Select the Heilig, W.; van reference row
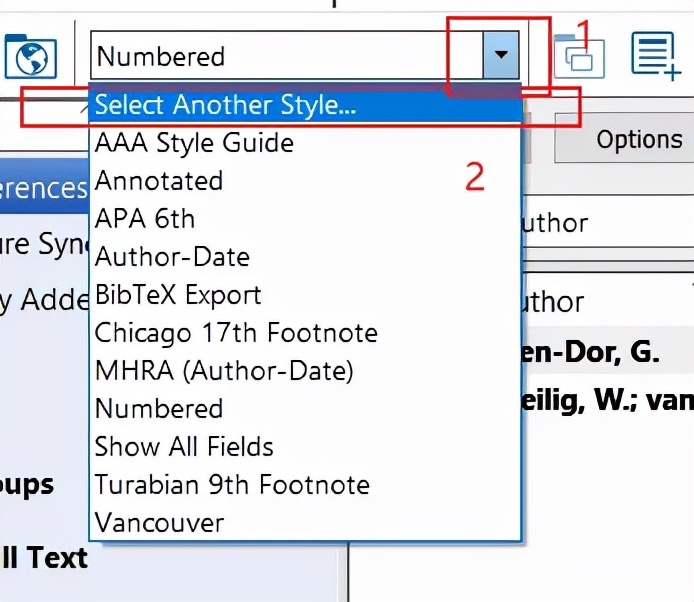This screenshot has width=694, height=602. pyautogui.click(x=609, y=401)
